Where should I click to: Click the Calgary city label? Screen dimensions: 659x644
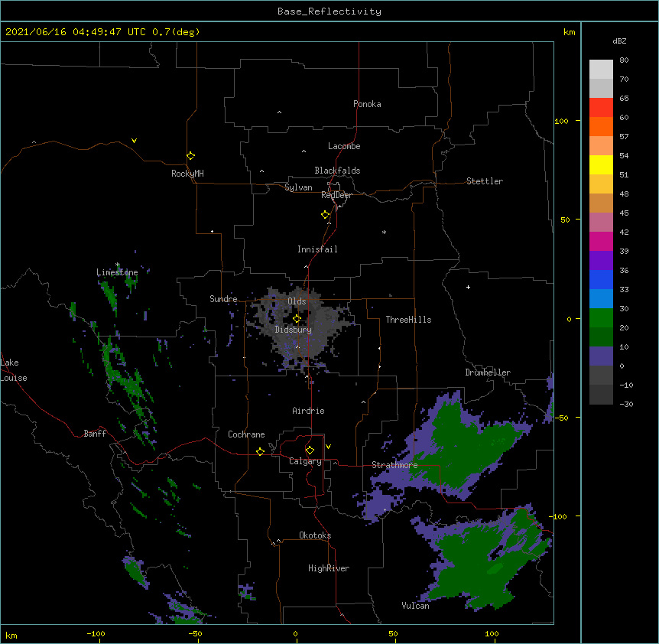306,461
